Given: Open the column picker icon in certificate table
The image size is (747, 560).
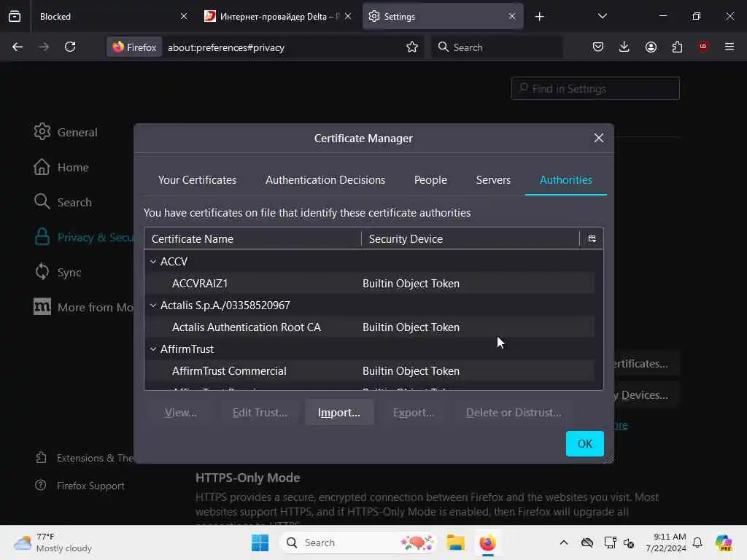Looking at the screenshot, I should [x=592, y=238].
